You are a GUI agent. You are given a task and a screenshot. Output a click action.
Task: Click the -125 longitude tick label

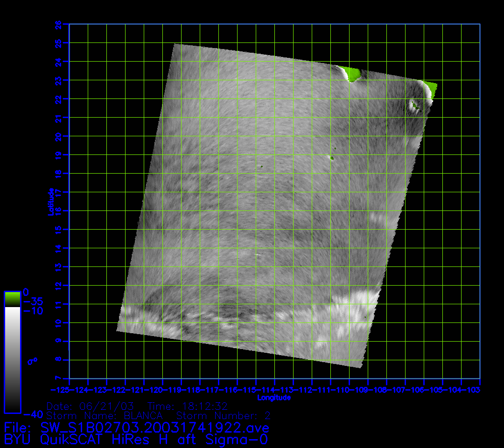tap(60, 389)
